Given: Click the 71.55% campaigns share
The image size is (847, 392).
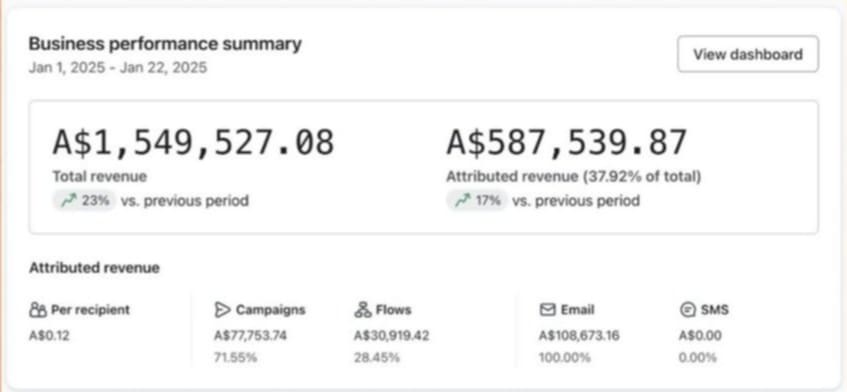Looking at the screenshot, I should pos(236,357).
